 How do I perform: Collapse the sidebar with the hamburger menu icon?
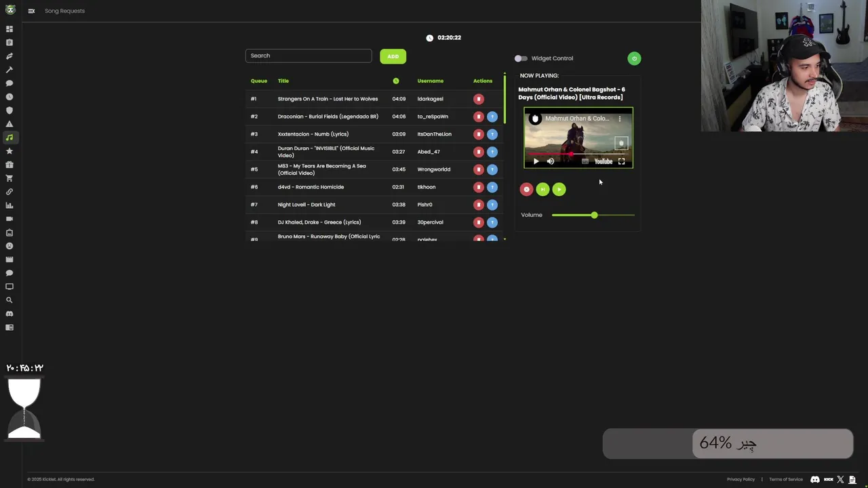[31, 11]
